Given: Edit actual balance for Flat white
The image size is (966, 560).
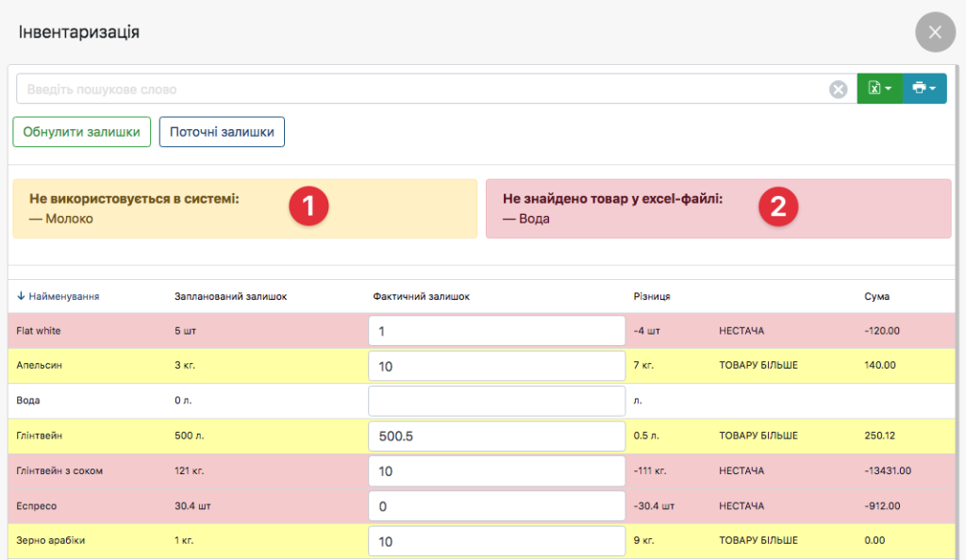Looking at the screenshot, I should click(x=496, y=331).
